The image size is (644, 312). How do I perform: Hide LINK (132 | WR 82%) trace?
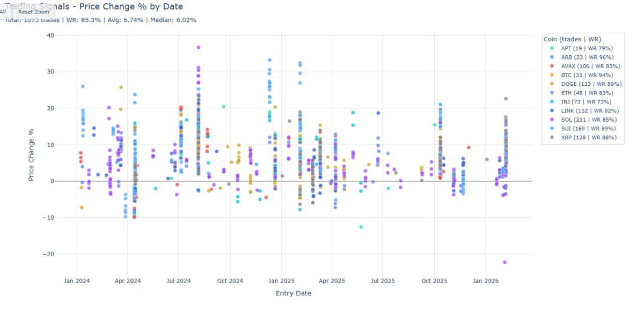pos(583,111)
